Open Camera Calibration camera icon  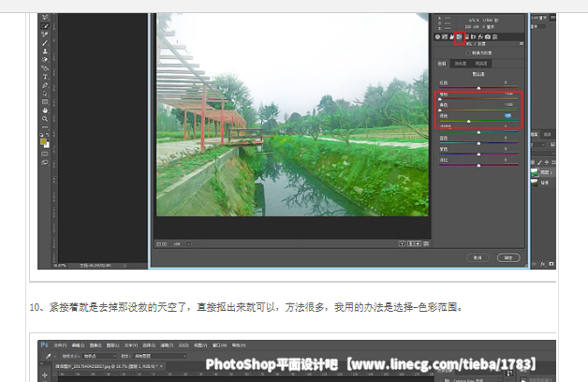(x=488, y=37)
